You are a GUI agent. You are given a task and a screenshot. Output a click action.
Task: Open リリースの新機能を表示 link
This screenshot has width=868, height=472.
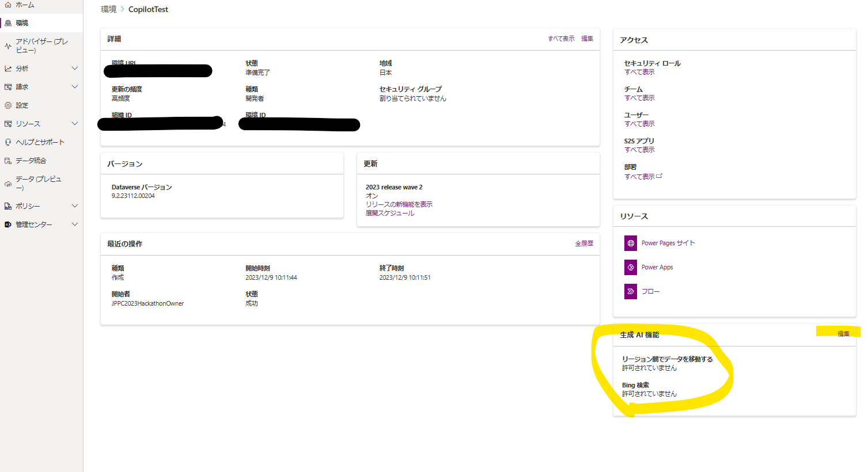tap(399, 204)
